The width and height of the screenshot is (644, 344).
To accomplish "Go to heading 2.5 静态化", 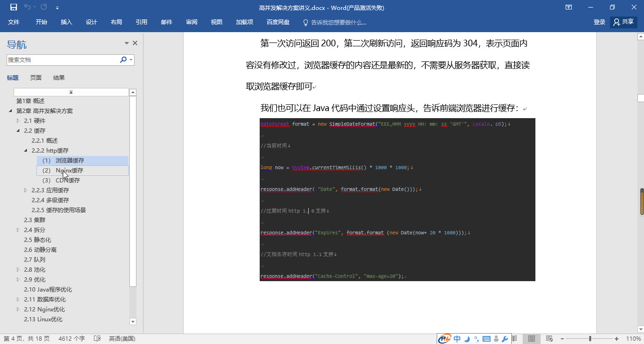I will coord(38,240).
